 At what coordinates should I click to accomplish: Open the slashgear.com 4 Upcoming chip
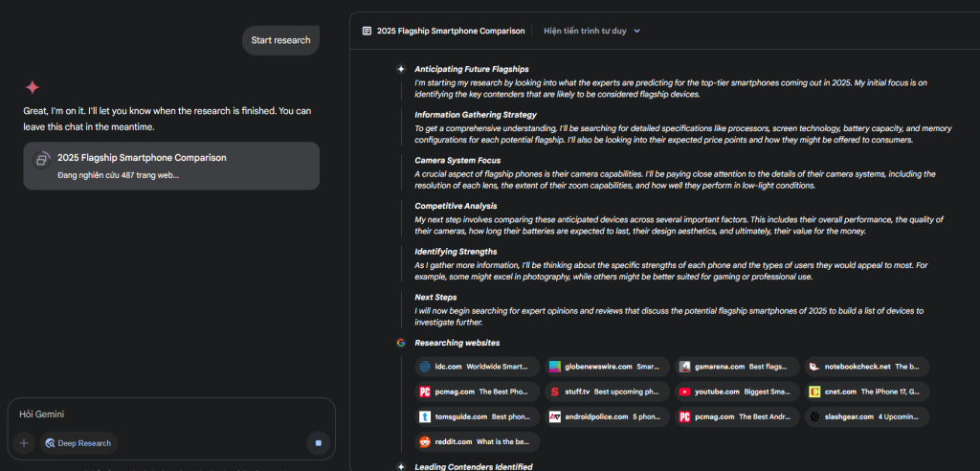point(867,416)
